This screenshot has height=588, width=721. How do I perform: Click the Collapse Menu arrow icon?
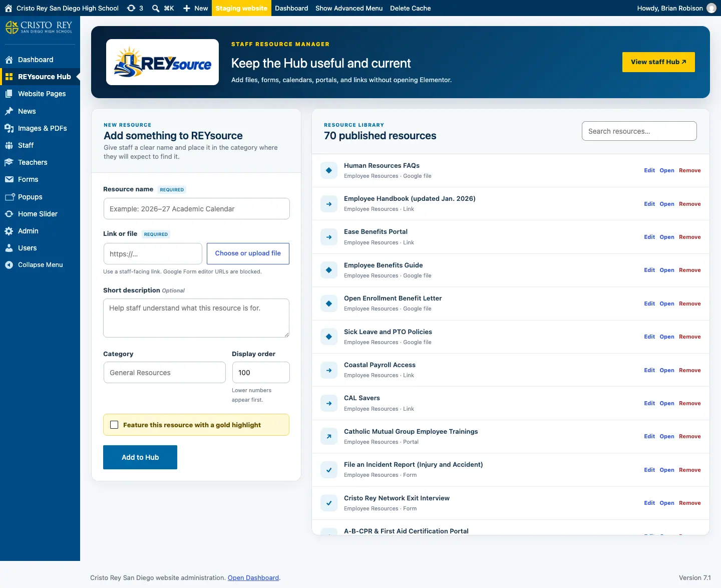tap(9, 265)
